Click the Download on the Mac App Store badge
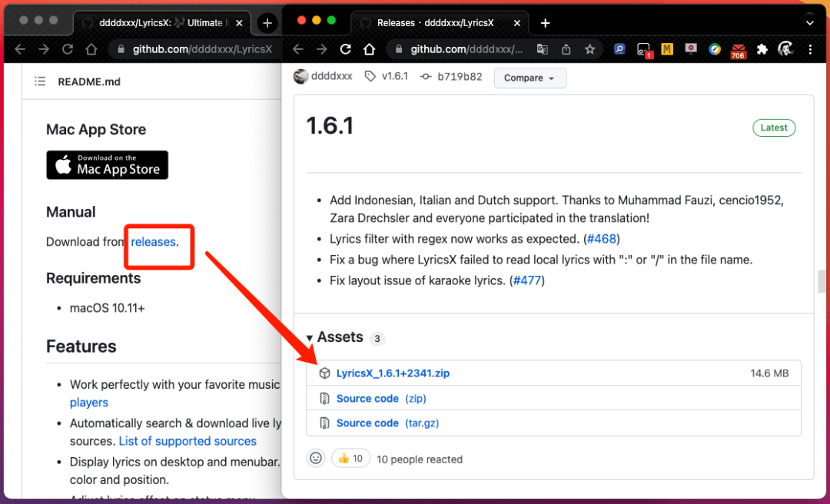This screenshot has width=830, height=504. (107, 165)
